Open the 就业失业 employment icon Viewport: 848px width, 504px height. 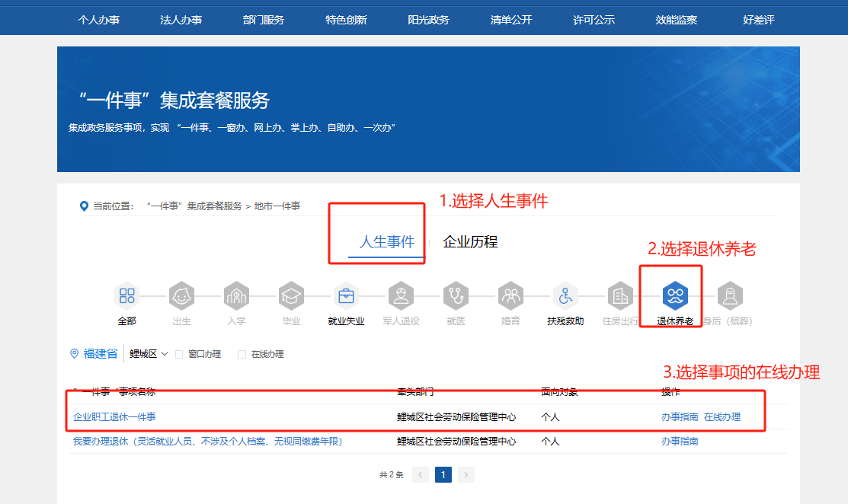tap(346, 295)
